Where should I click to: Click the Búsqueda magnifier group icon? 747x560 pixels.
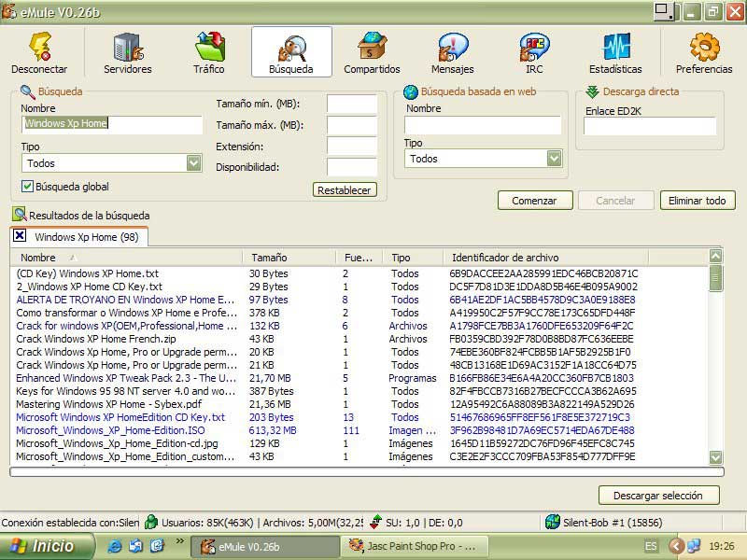(27, 91)
